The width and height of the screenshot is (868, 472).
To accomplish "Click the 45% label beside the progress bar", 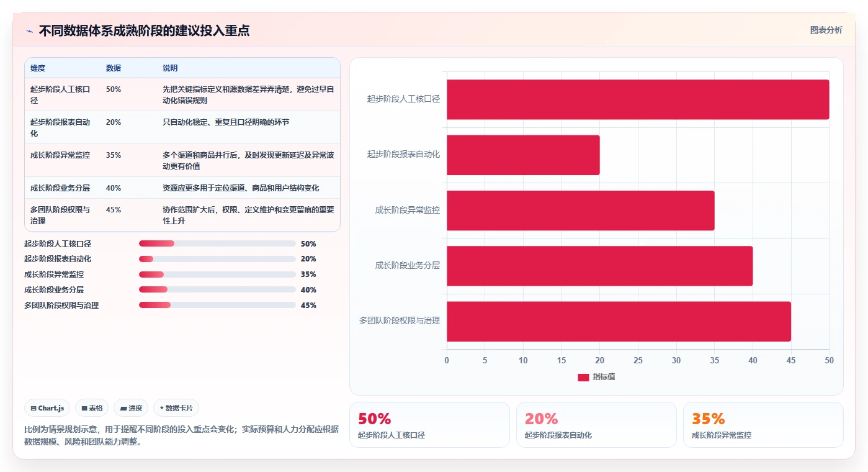I will tap(308, 306).
